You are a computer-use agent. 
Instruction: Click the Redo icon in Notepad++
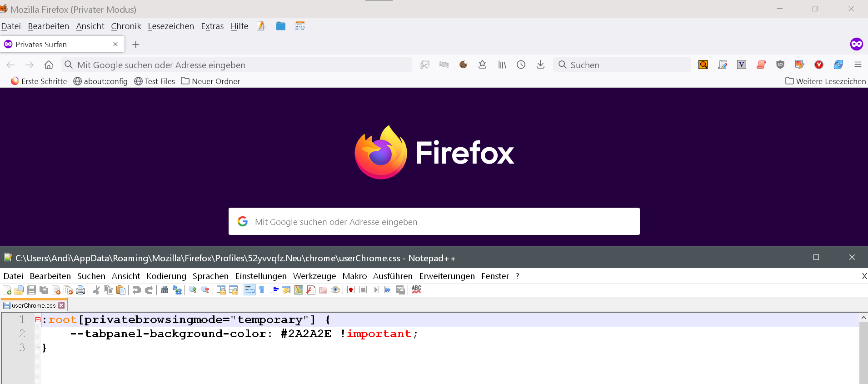click(x=149, y=290)
